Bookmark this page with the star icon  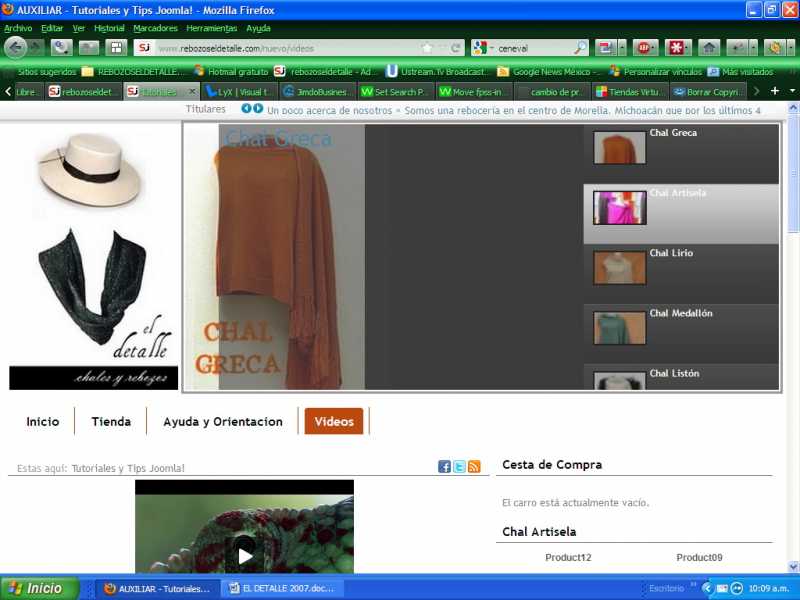coord(427,48)
